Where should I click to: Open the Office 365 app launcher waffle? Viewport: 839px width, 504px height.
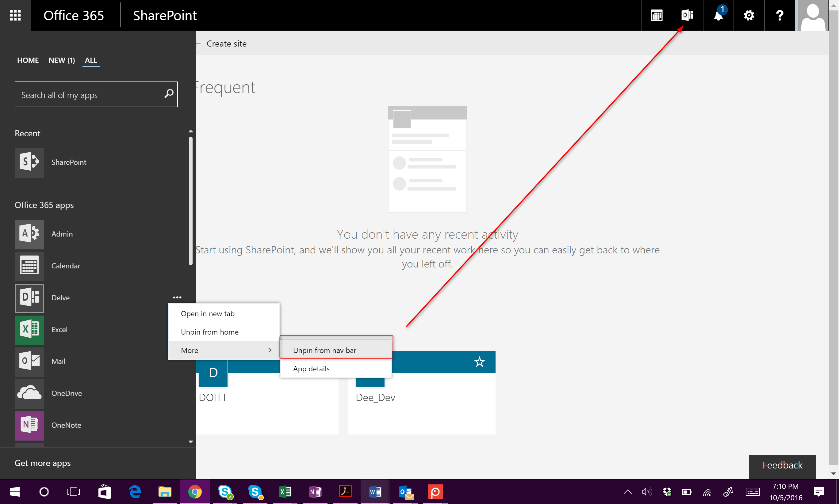15,15
